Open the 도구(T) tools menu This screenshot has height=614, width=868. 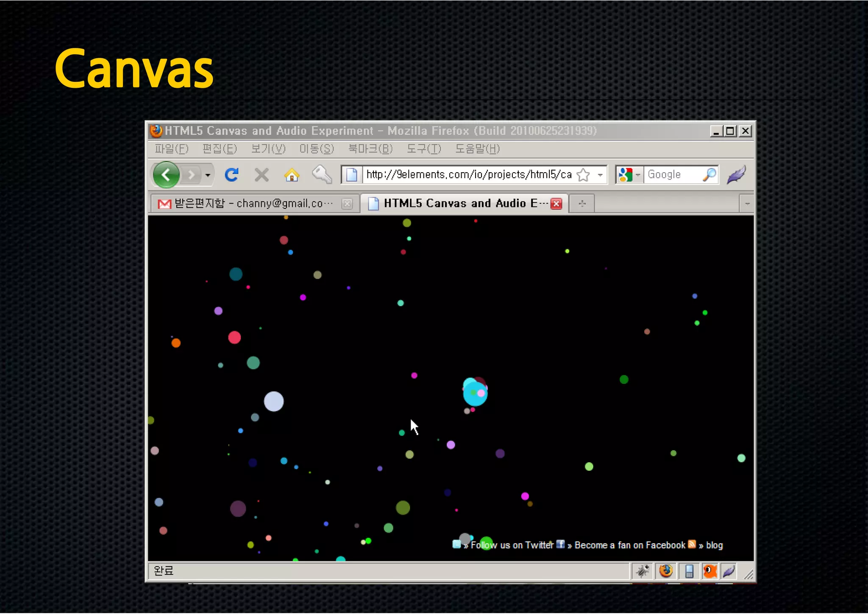pyautogui.click(x=424, y=149)
